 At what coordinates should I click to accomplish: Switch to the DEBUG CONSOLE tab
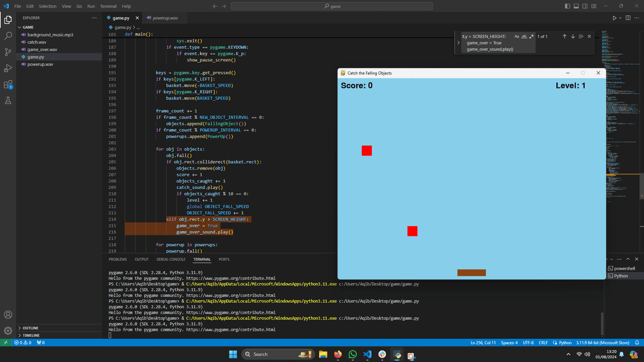point(171,259)
